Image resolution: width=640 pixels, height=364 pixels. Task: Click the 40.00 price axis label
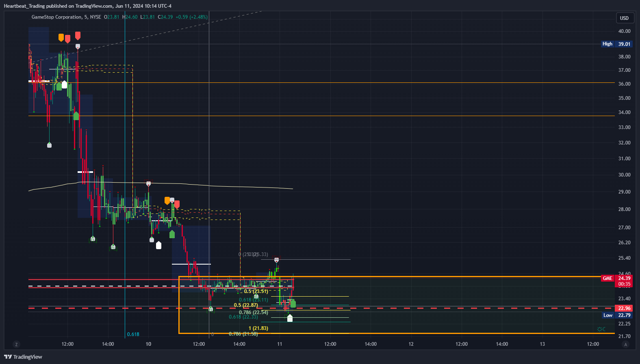click(624, 31)
